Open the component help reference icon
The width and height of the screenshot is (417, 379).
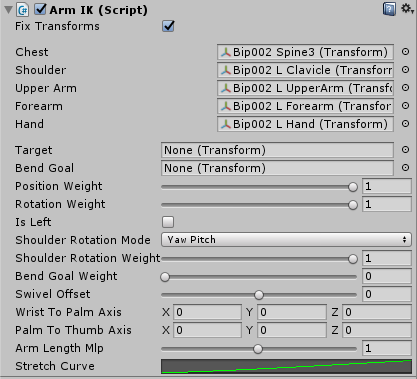coord(389,9)
